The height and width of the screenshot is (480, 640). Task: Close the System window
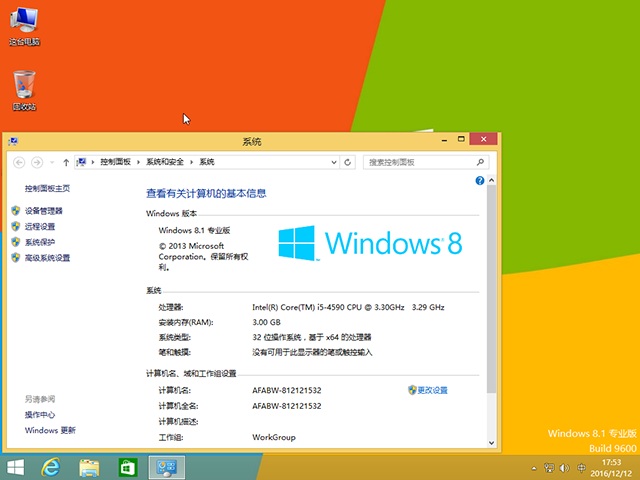click(x=483, y=139)
